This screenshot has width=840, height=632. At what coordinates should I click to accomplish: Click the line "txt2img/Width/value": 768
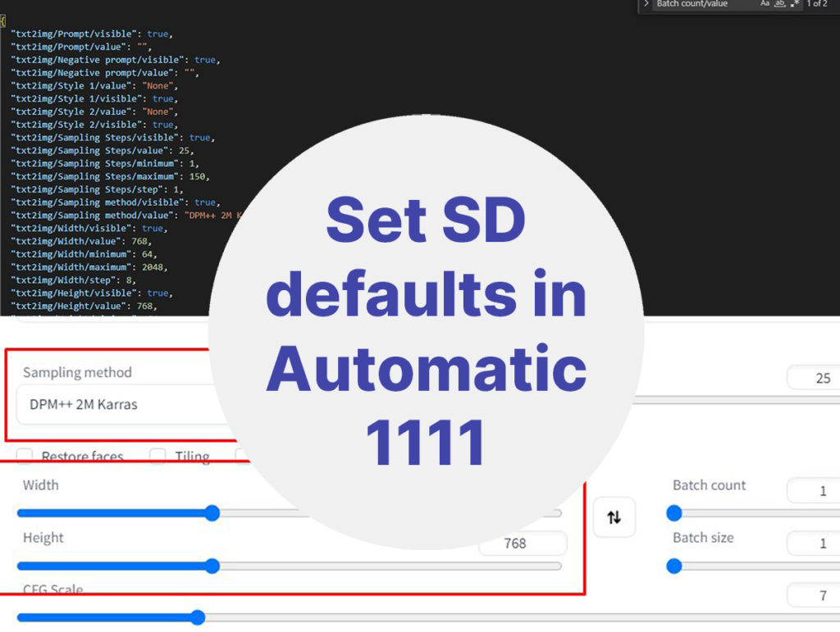81,241
